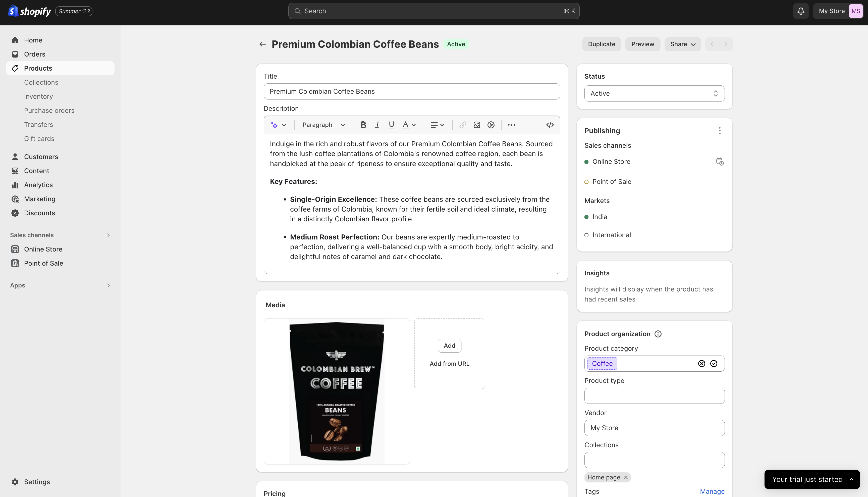Open the Manage link next to Tags

pos(712,491)
